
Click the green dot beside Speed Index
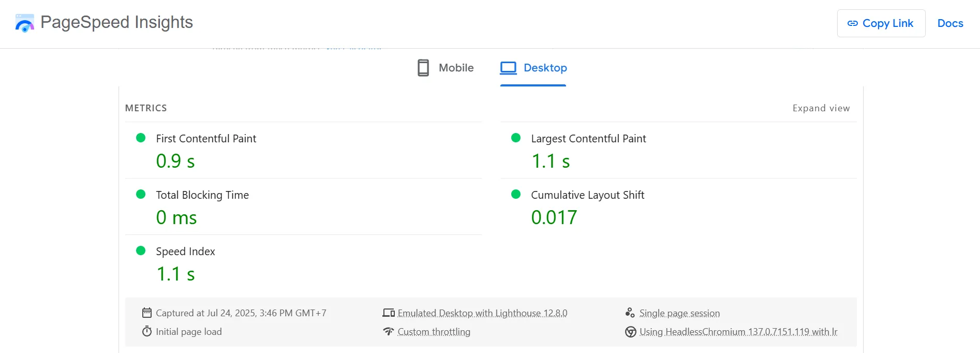141,251
